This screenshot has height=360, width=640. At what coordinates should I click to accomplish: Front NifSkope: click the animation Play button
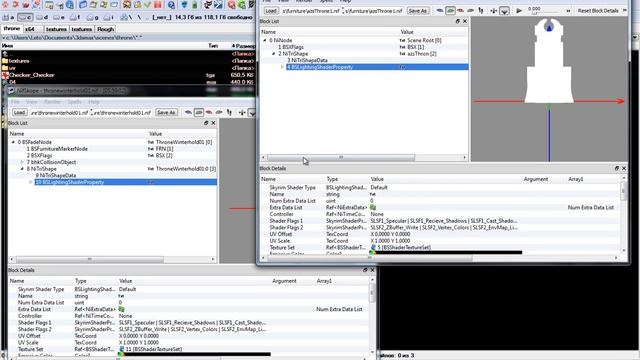(519, 11)
